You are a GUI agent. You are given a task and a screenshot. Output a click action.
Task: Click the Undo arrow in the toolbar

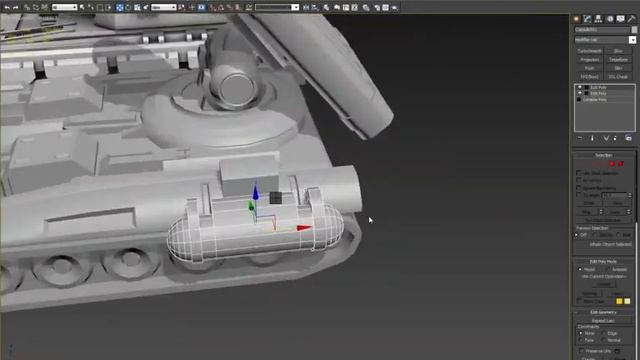[x=7, y=7]
